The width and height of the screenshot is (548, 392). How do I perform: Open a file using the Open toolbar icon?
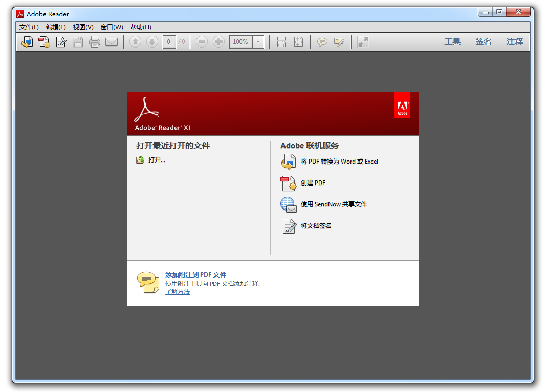[27, 41]
